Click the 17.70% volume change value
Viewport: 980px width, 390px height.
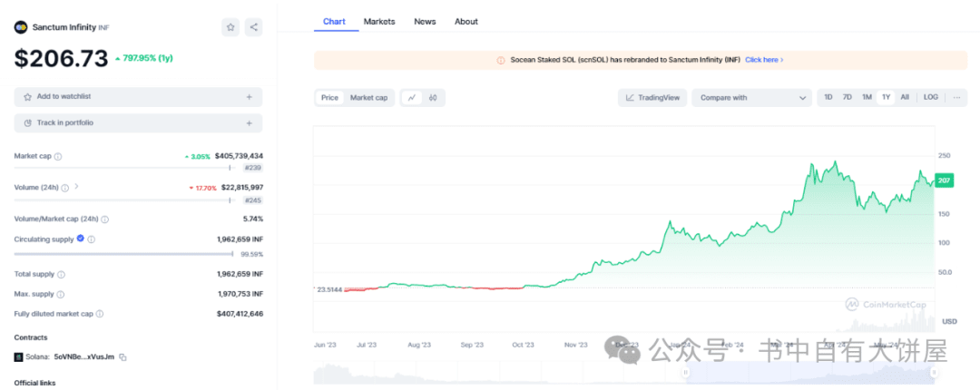tap(206, 188)
